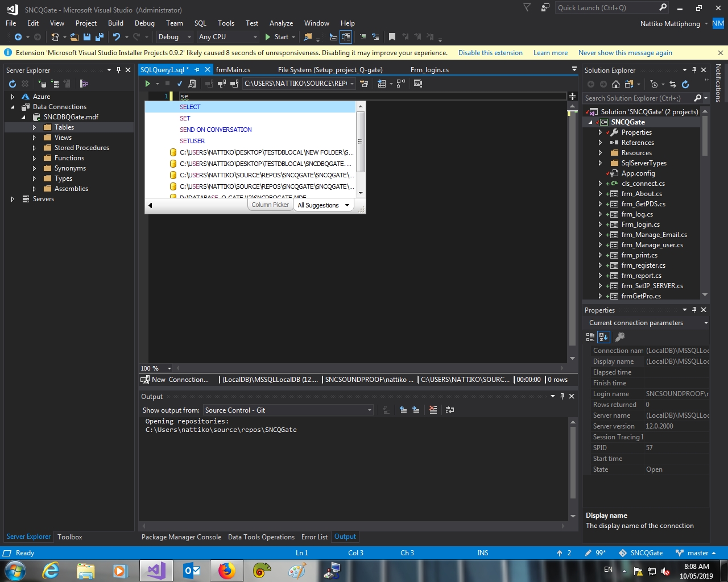The height and width of the screenshot is (582, 728).
Task: Refresh the Solution Explorer
Action: 685,84
